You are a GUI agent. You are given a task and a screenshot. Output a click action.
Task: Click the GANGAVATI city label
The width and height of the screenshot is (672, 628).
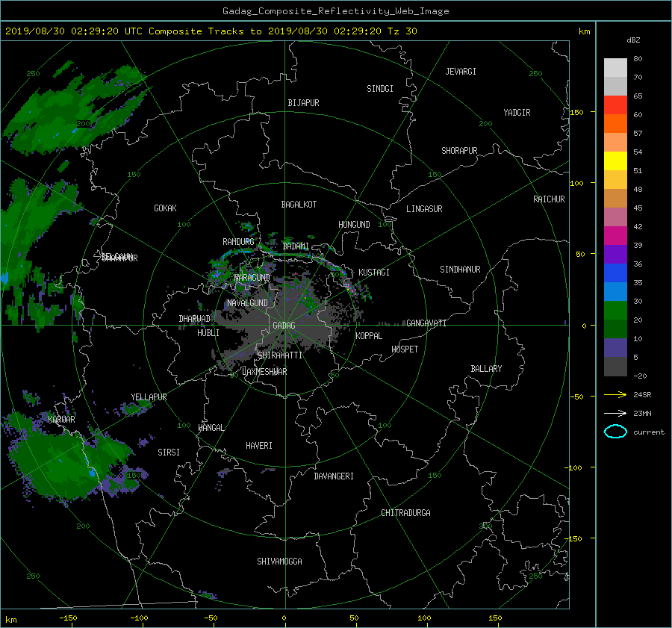pyautogui.click(x=426, y=323)
